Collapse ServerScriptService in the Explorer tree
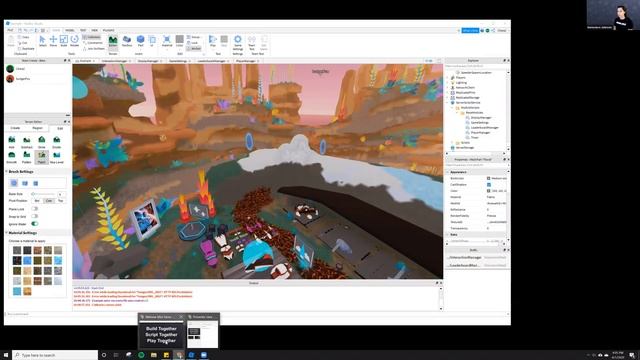The image size is (640, 360). [448, 103]
